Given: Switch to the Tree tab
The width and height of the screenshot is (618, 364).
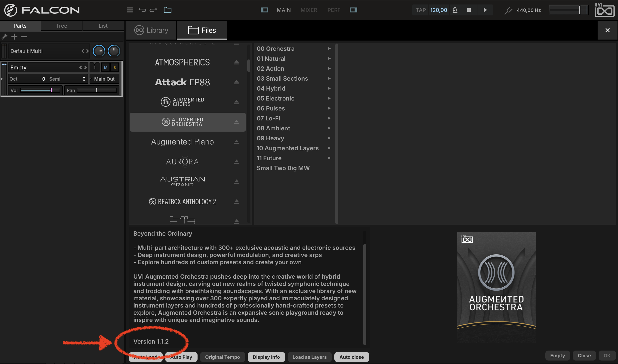Looking at the screenshot, I should (x=61, y=26).
